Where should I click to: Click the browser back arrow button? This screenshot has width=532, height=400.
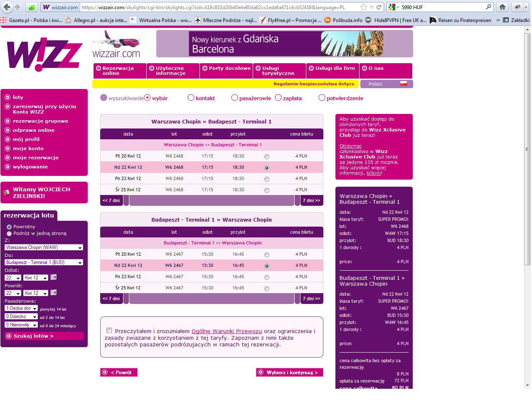[x=7, y=7]
